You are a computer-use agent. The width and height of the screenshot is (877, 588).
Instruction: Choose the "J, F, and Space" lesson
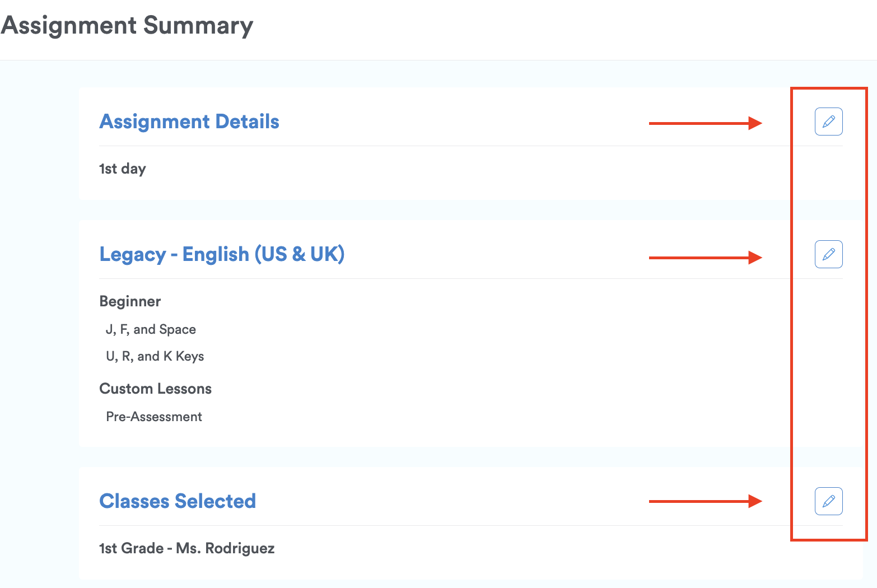point(151,329)
